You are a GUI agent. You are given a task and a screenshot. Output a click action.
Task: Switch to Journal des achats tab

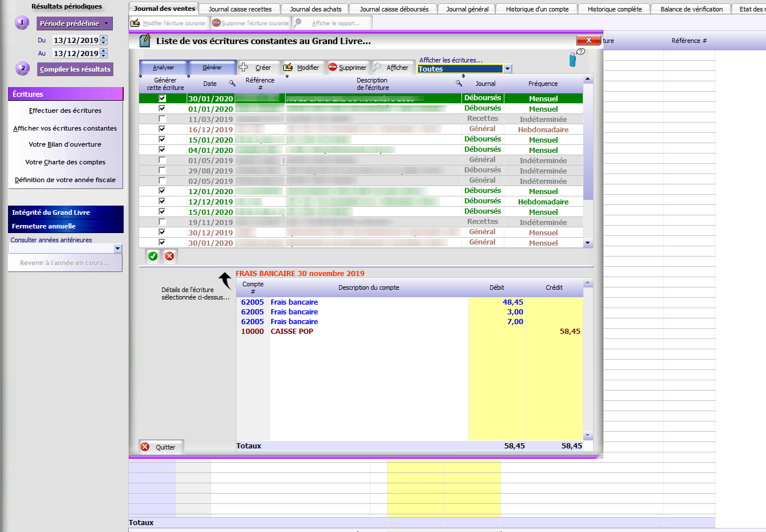[x=315, y=9]
